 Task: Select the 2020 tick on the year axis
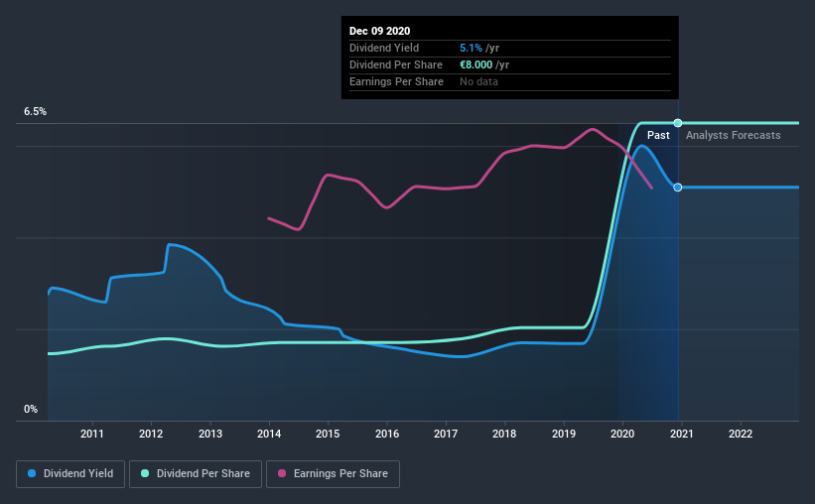coord(622,434)
